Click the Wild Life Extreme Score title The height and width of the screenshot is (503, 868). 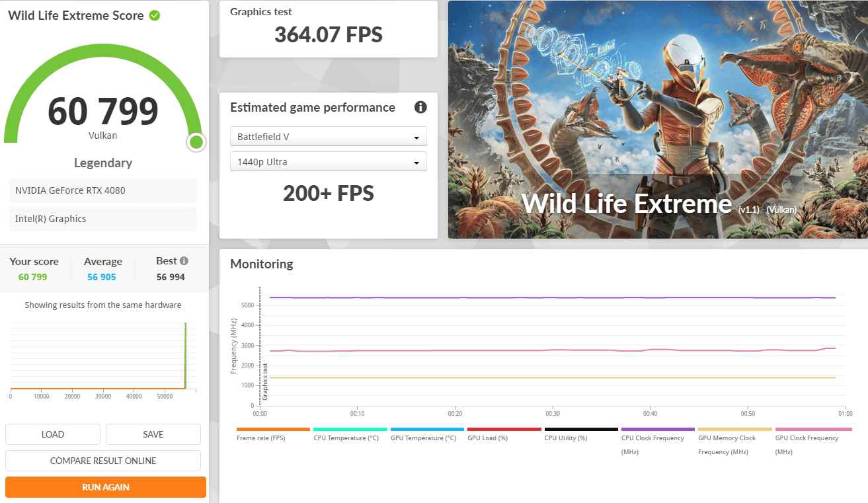point(76,15)
